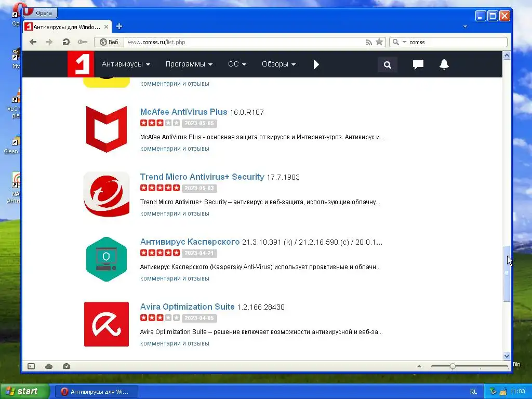Open Trend Micro Antivirus+ Security link
This screenshot has width=532, height=399.
[202, 177]
